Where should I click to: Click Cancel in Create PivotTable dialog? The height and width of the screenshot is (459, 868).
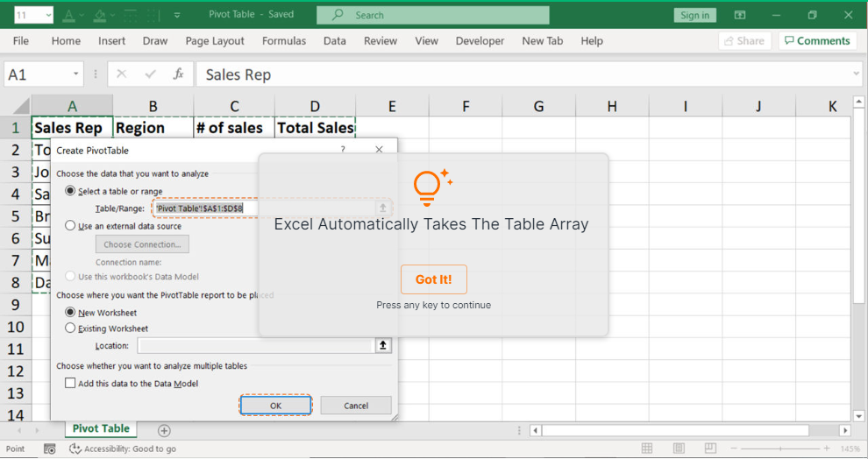tap(356, 406)
